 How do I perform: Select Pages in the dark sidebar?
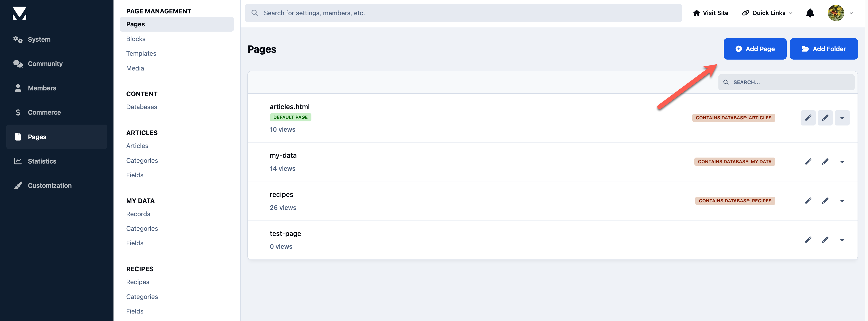click(x=57, y=137)
